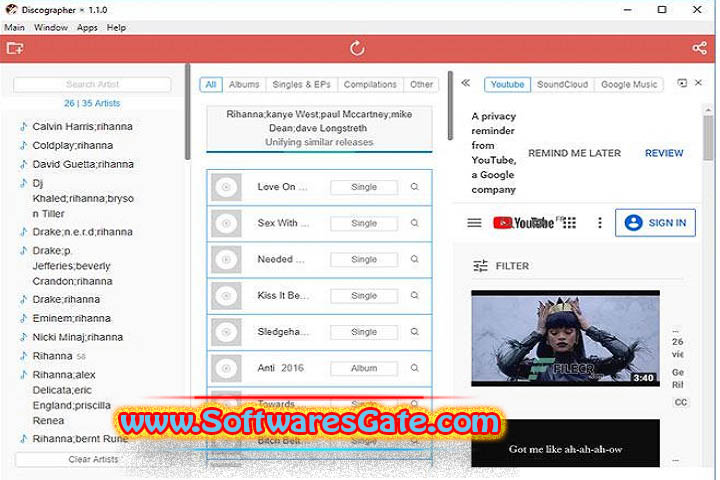The width and height of the screenshot is (720, 480).
Task: Click the add folder icon in red toolbar
Action: tap(15, 48)
